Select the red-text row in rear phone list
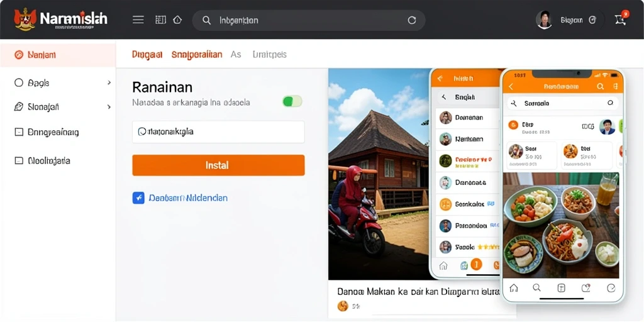Viewport: 644px width, 322px height. [x=468, y=160]
